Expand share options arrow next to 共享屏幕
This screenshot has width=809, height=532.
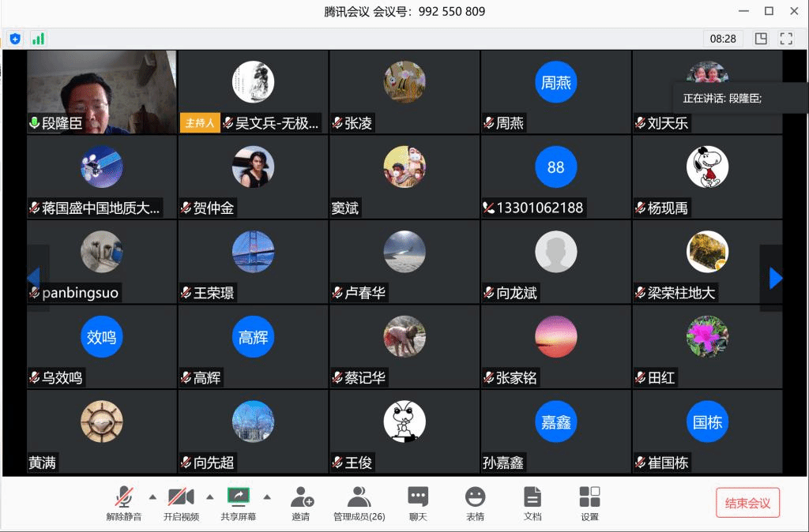pyautogui.click(x=267, y=496)
